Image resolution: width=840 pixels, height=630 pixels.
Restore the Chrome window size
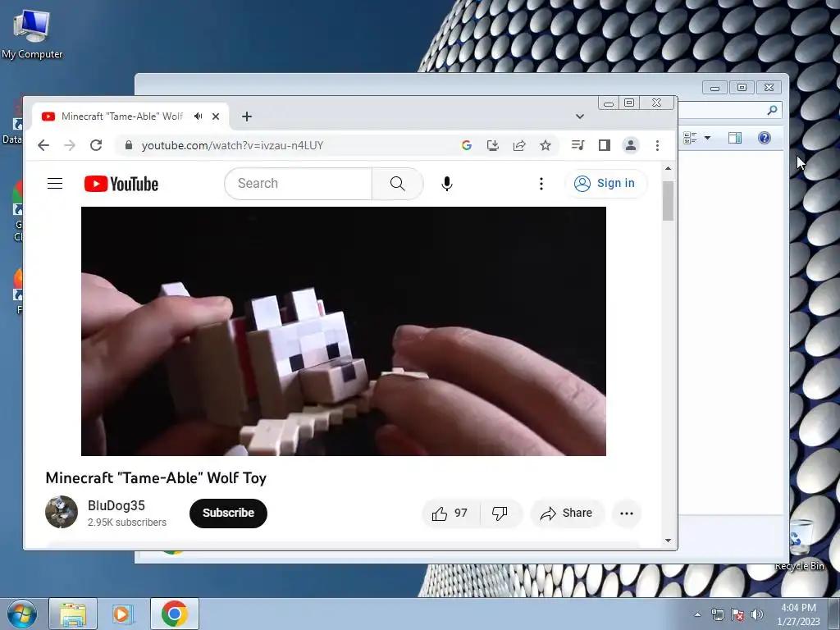pos(629,103)
